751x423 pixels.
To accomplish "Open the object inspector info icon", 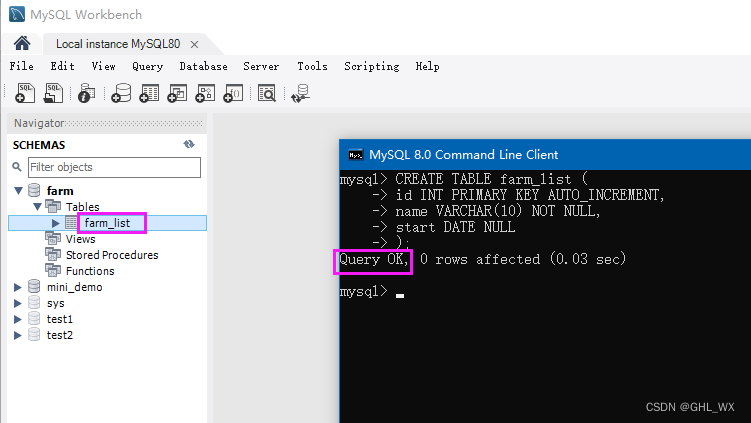I will 87,93.
